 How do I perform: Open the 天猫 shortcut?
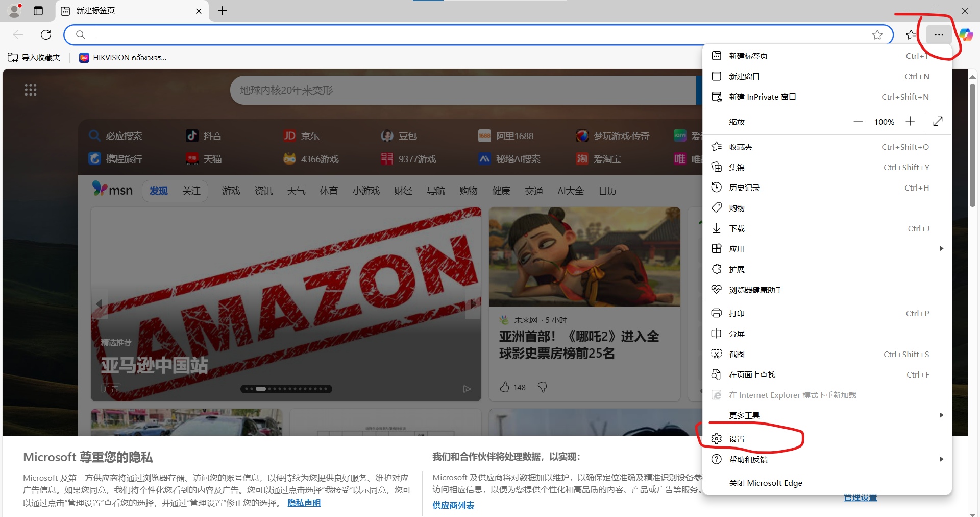coord(204,159)
